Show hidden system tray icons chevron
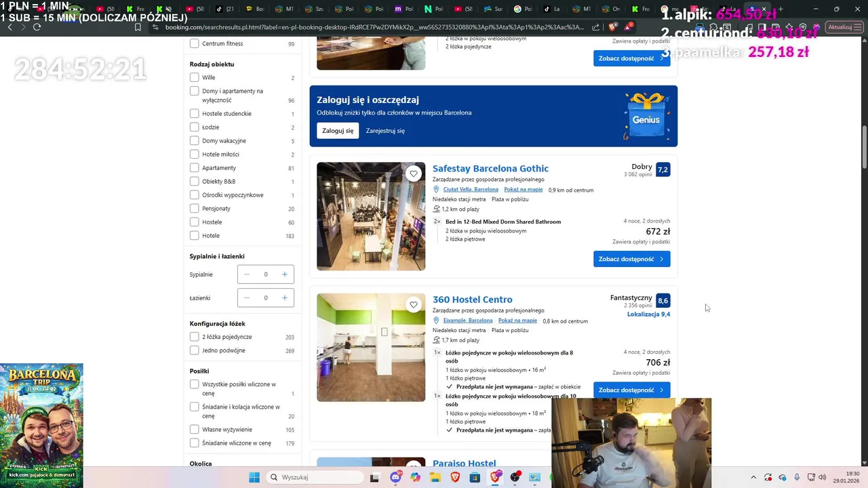868x488 pixels. [753, 477]
